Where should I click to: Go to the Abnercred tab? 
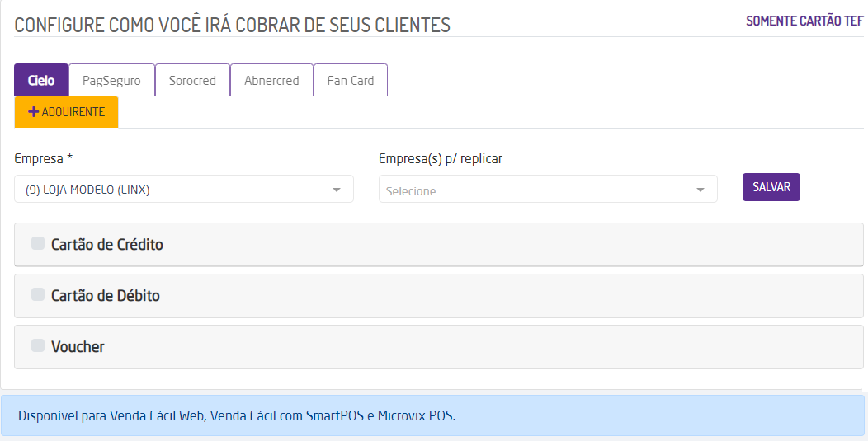tap(271, 81)
